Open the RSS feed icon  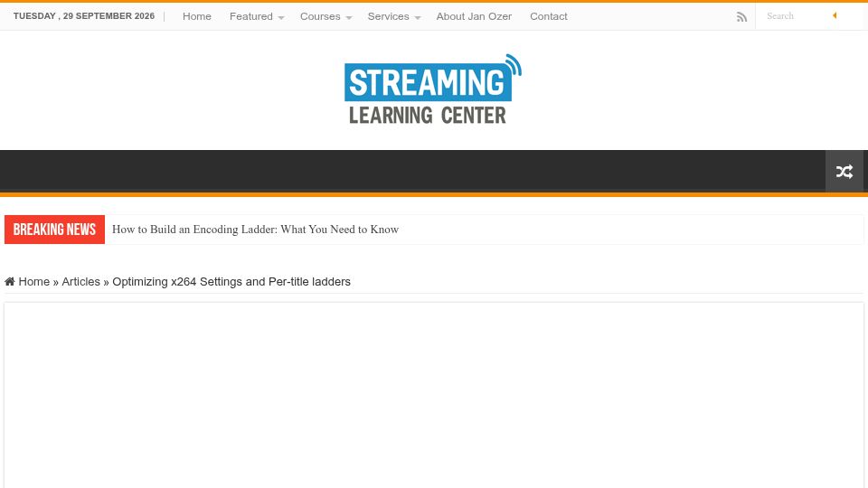pyautogui.click(x=741, y=17)
